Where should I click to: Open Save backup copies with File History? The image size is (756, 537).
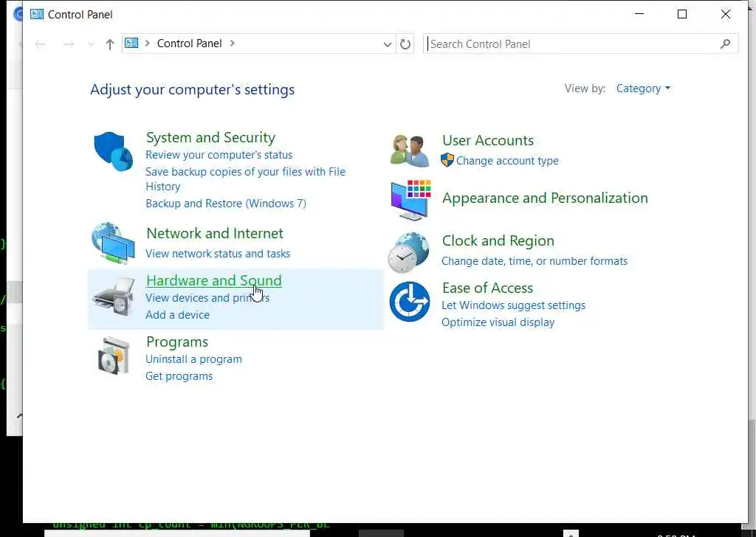(245, 179)
